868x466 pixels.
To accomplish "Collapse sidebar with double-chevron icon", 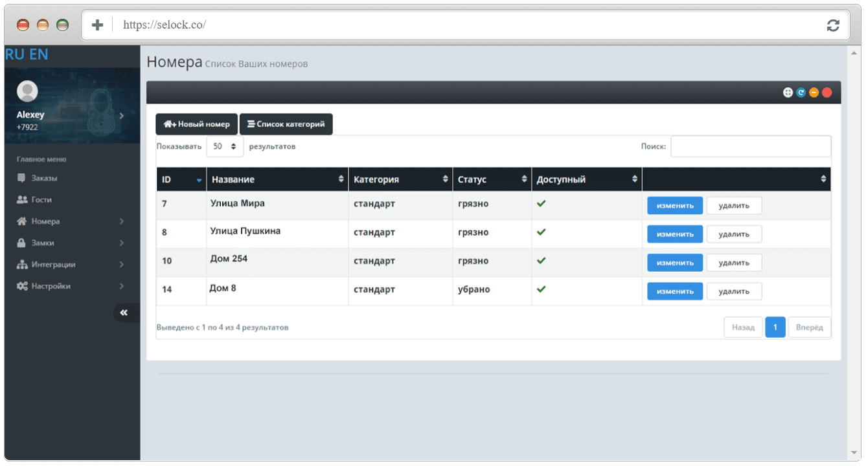I will [x=124, y=313].
